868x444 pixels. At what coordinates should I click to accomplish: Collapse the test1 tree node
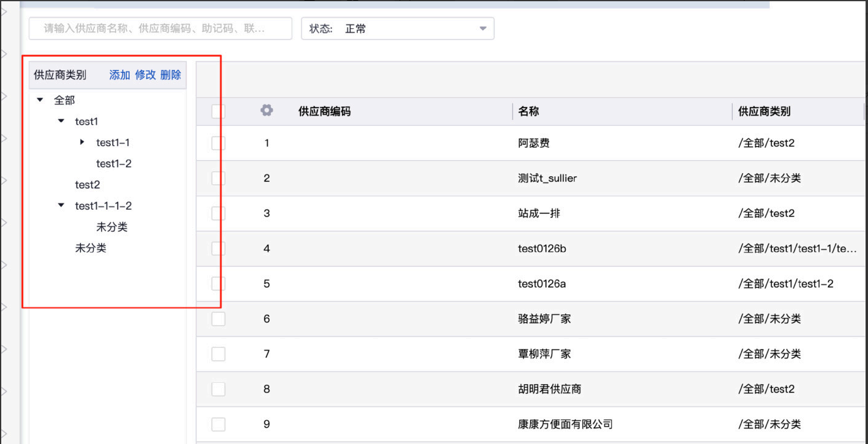(x=61, y=121)
